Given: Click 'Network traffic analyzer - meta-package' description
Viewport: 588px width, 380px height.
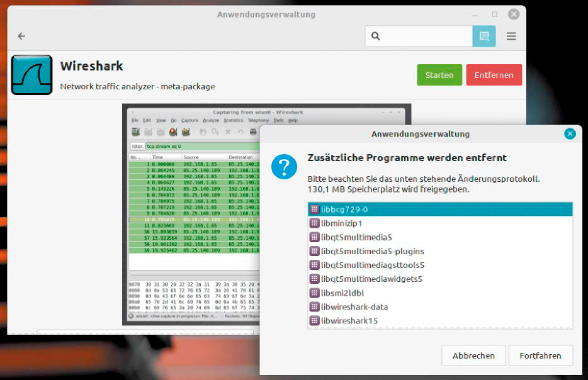Looking at the screenshot, I should point(138,87).
